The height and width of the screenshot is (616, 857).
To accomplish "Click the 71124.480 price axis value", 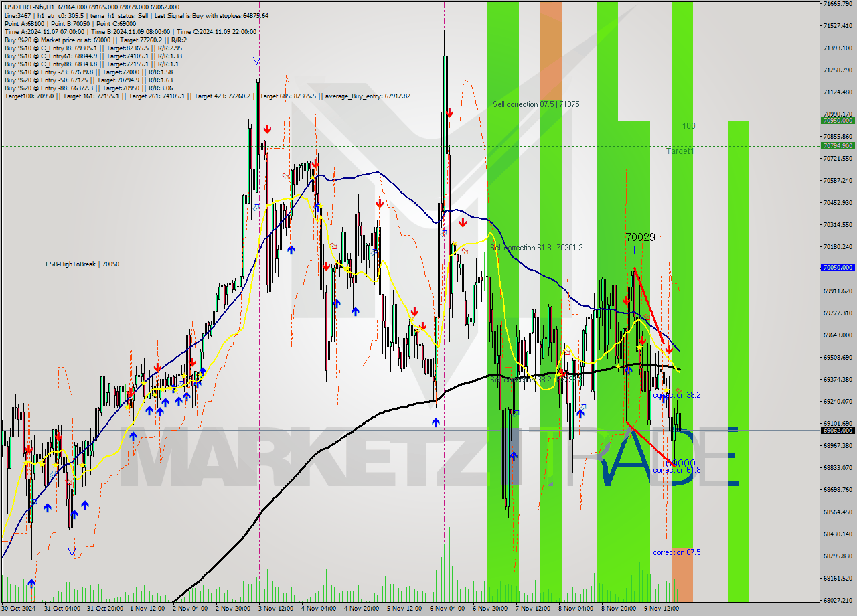I will (x=839, y=92).
